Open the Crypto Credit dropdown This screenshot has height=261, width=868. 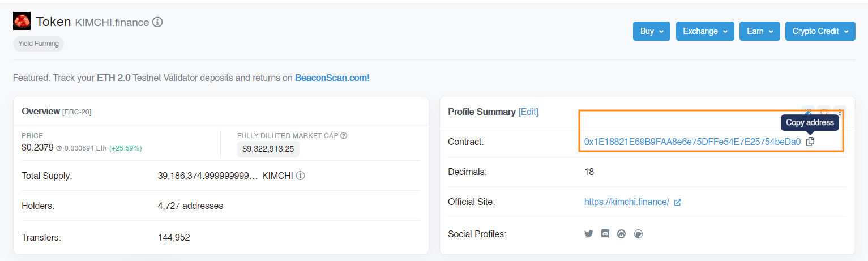(820, 32)
